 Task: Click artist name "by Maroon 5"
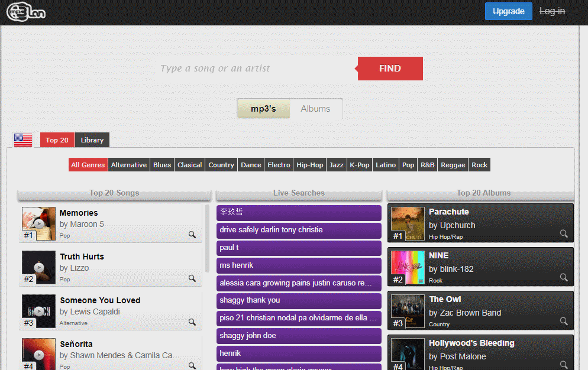(x=82, y=224)
